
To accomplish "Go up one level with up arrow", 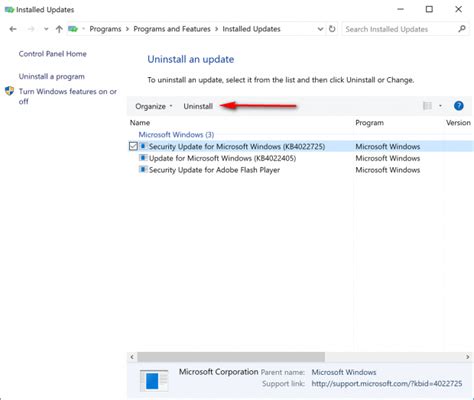I will pos(59,29).
